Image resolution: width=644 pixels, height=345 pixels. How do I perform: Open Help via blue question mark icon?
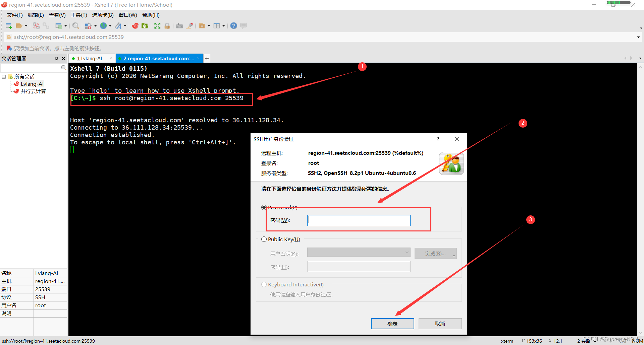[234, 26]
